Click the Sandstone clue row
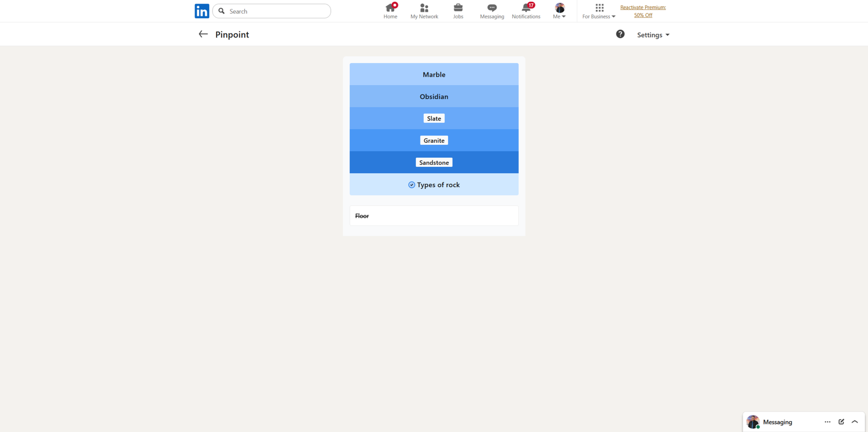This screenshot has height=432, width=868. [x=434, y=162]
